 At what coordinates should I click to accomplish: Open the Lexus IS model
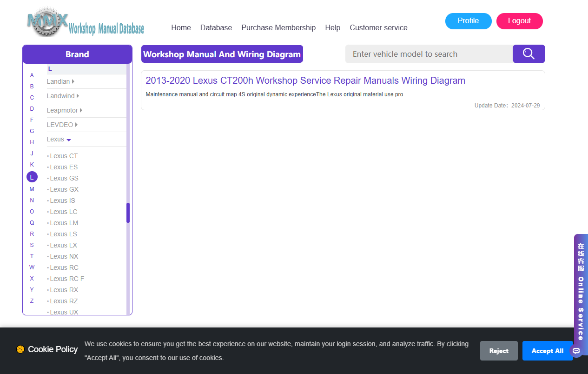pos(62,200)
